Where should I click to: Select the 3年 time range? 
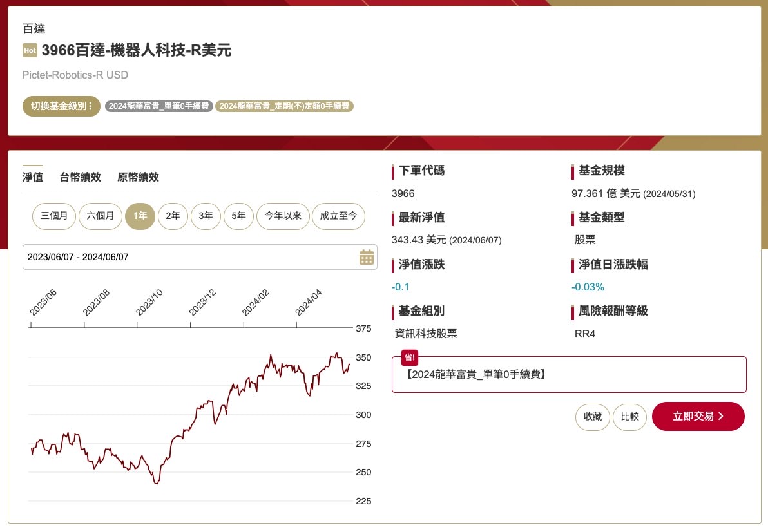(206, 216)
